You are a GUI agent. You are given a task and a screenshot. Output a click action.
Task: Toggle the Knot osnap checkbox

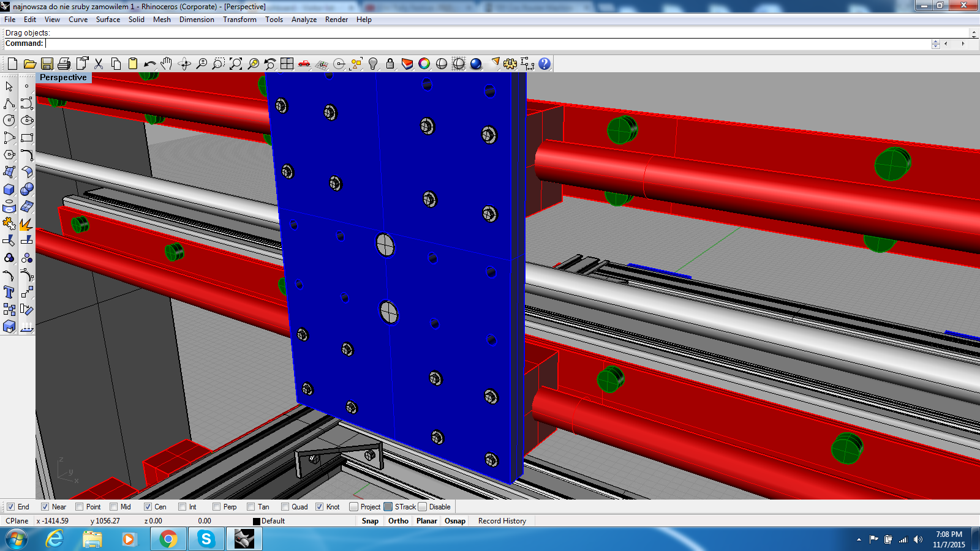(x=319, y=507)
